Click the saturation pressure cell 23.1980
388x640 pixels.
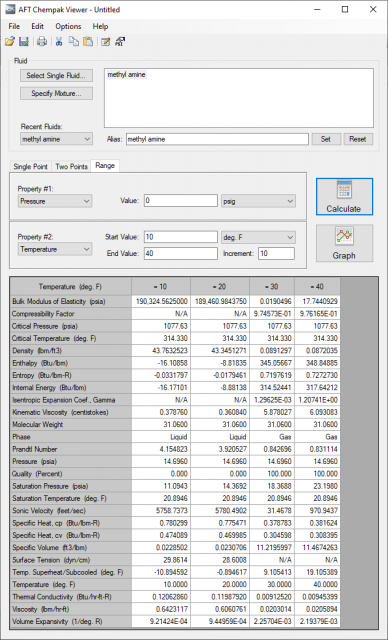[317, 486]
